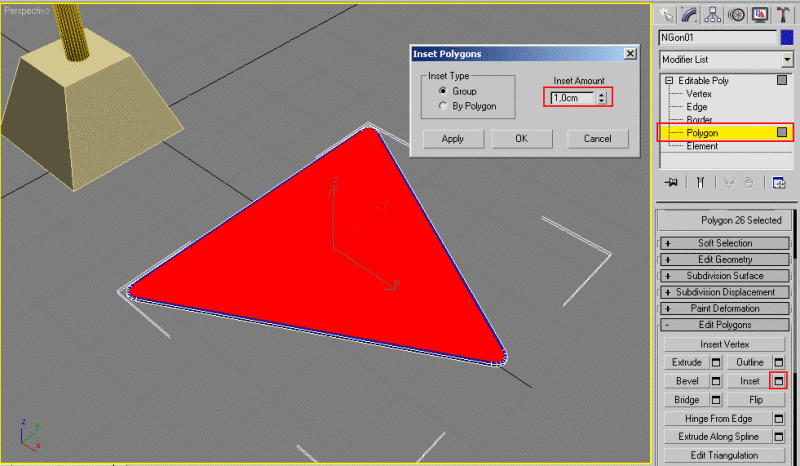This screenshot has width=800, height=466.
Task: Expand the Subdivision Surface rollout
Action: click(x=724, y=276)
